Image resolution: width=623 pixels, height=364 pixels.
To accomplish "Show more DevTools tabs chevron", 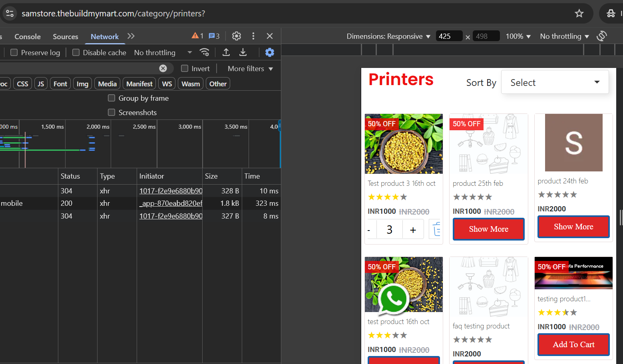I will click(131, 36).
